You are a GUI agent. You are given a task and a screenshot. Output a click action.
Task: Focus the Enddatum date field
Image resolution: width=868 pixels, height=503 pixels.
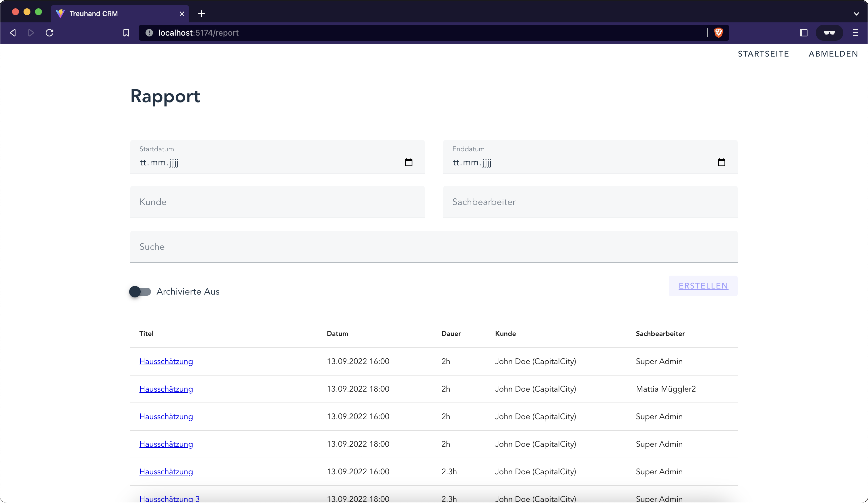click(590, 157)
